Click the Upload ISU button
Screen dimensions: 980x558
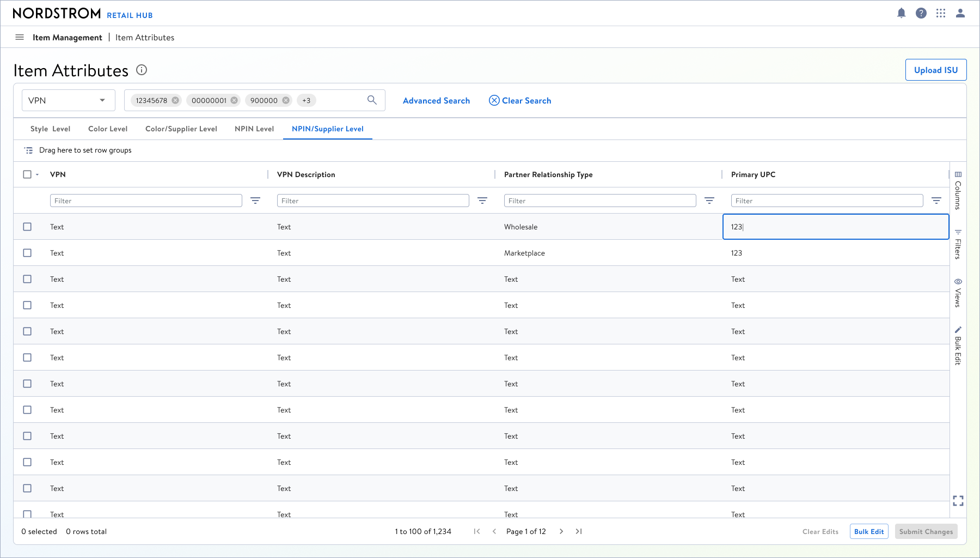click(x=936, y=70)
